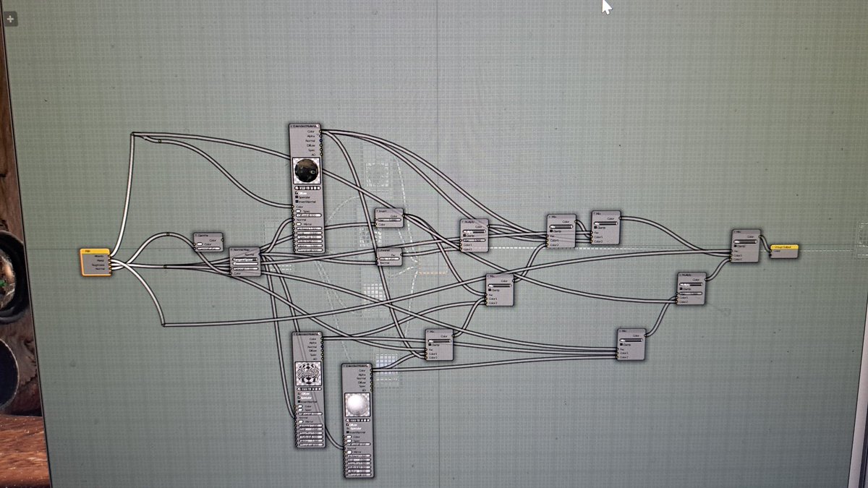This screenshot has height=488, width=868.
Task: Collapse the Invert node using its header triangle
Action: tap(378, 210)
